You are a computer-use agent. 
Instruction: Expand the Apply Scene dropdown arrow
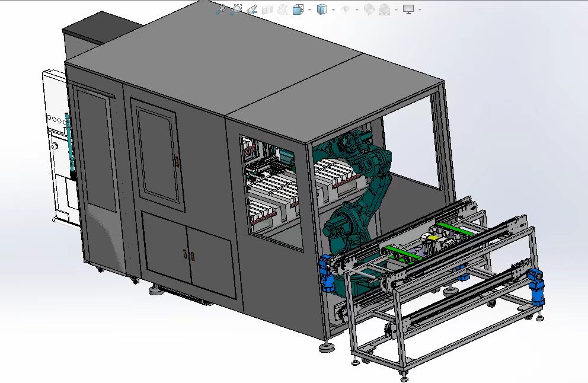pos(396,9)
